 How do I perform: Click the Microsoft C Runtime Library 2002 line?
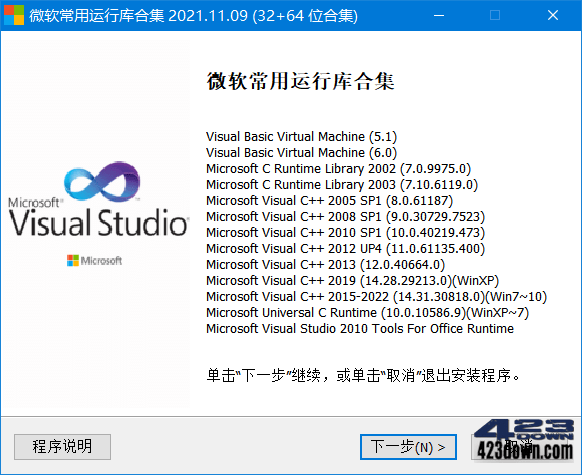[339, 168]
